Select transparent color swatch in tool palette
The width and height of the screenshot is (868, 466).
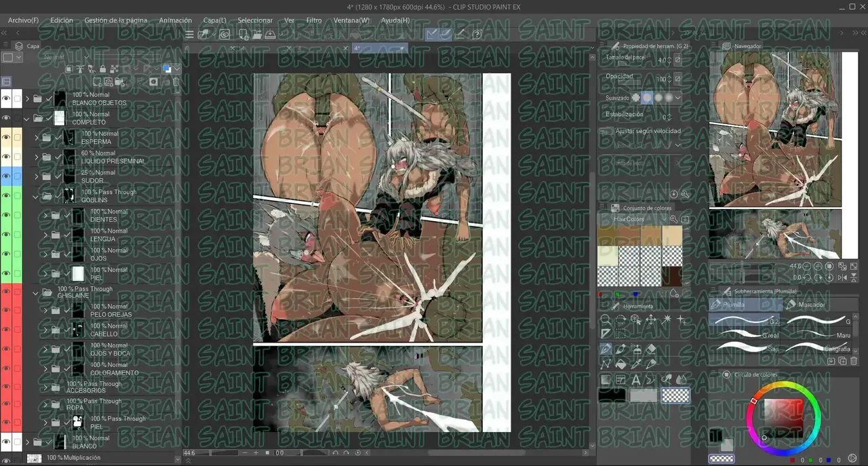(675, 395)
